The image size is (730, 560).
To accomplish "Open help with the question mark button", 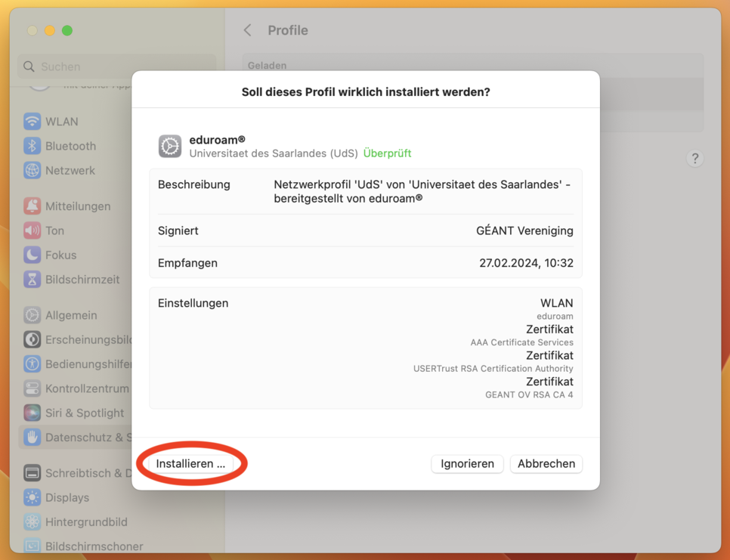I will [694, 158].
